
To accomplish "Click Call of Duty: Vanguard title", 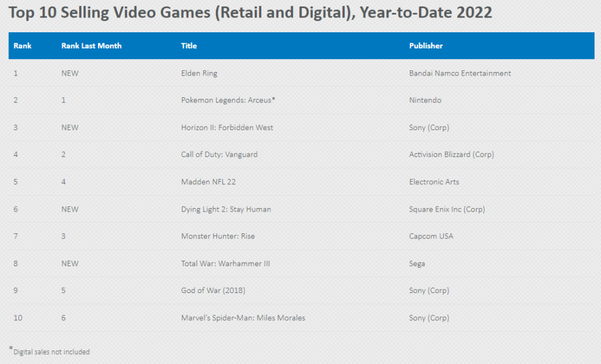I will 219,155.
